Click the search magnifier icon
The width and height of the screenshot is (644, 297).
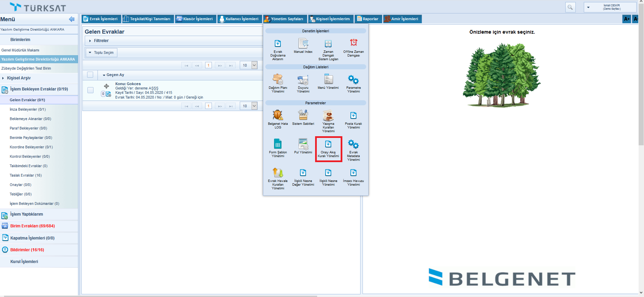[x=570, y=7]
